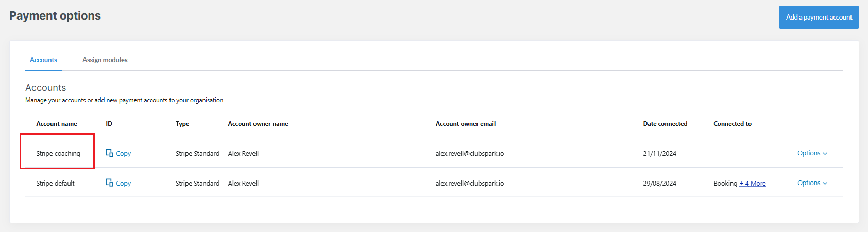Click the Add a payment account button
Screen dimensions: 868x232
819,18
